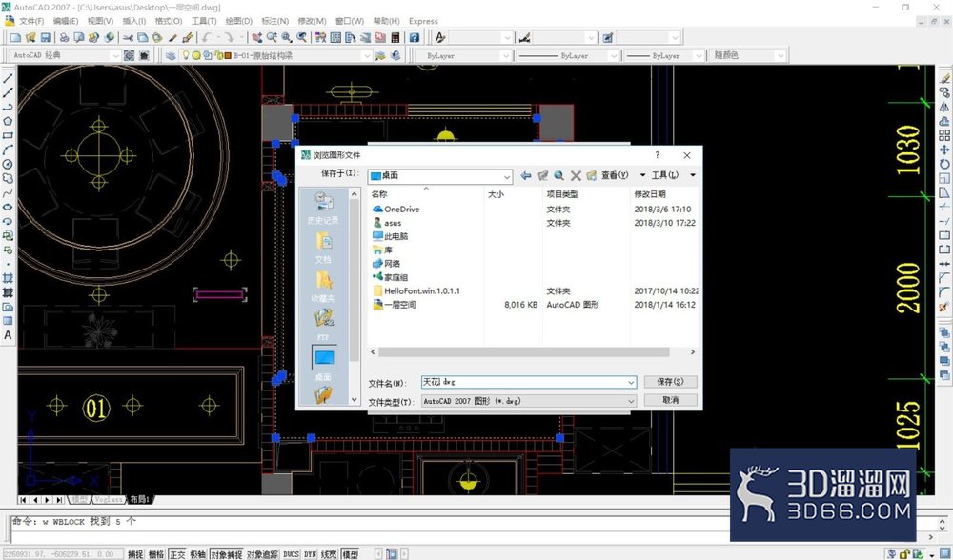Open the 工具(L) tools dropdown in dialog
953x560 pixels.
693,175
